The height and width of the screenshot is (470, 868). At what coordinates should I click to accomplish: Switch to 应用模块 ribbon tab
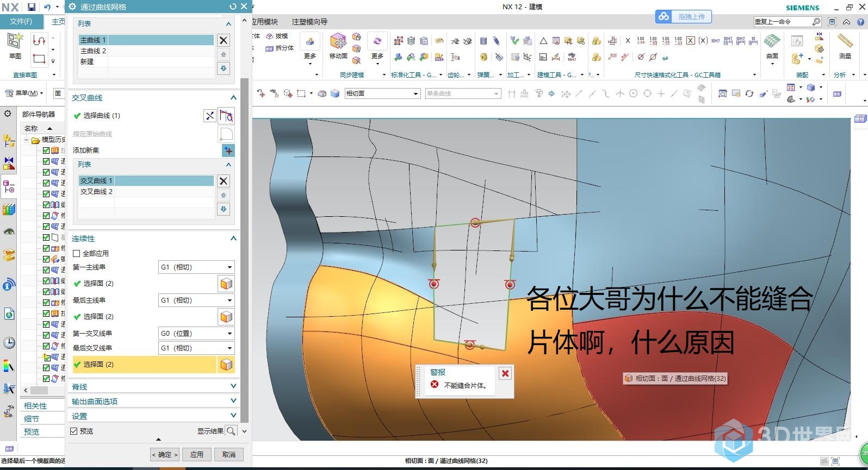click(265, 22)
